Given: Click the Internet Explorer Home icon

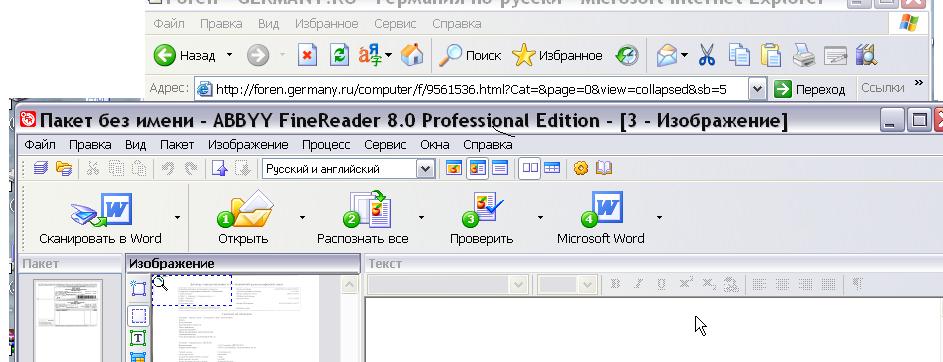Looking at the screenshot, I should point(413,56).
